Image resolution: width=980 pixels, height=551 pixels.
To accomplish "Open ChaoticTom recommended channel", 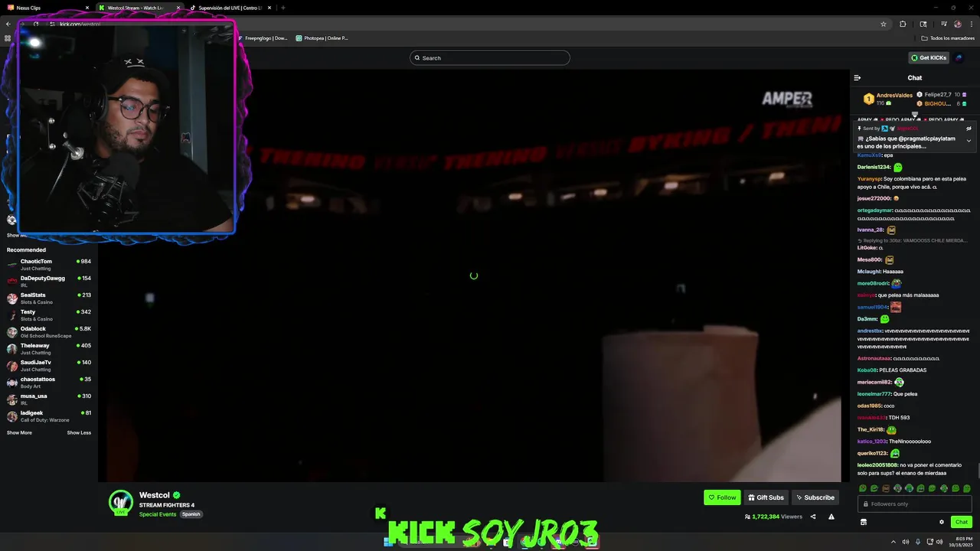I will tap(49, 264).
